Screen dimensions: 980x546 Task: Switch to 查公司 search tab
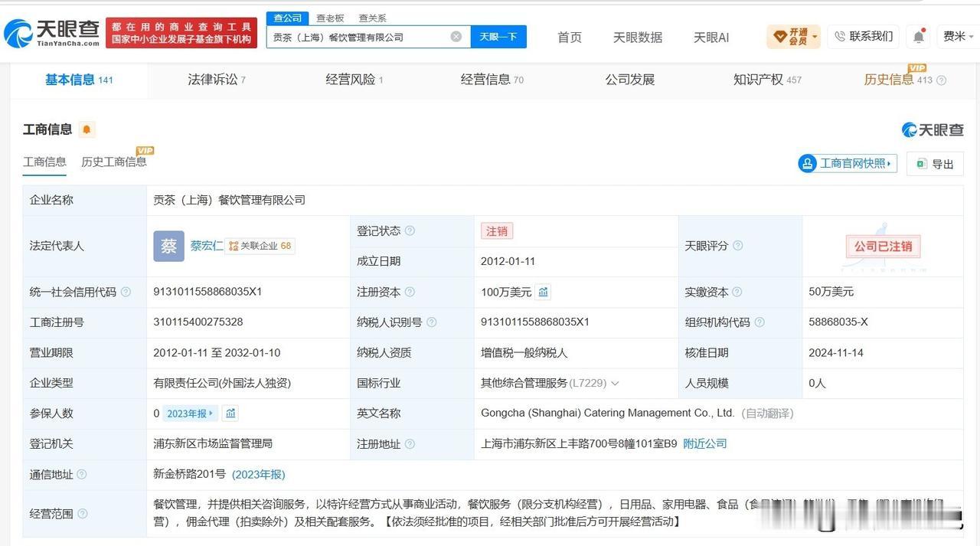288,18
